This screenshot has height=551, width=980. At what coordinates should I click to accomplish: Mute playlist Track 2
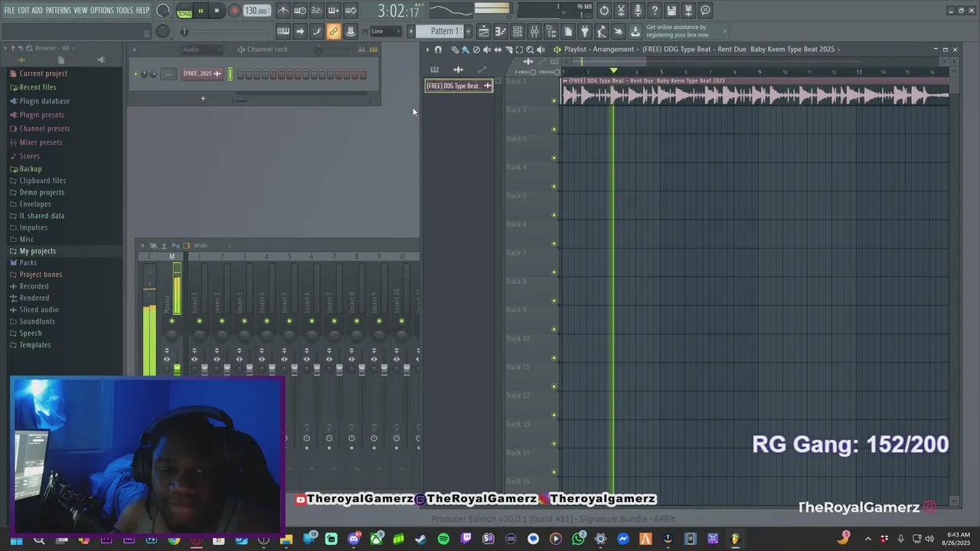[x=554, y=129]
